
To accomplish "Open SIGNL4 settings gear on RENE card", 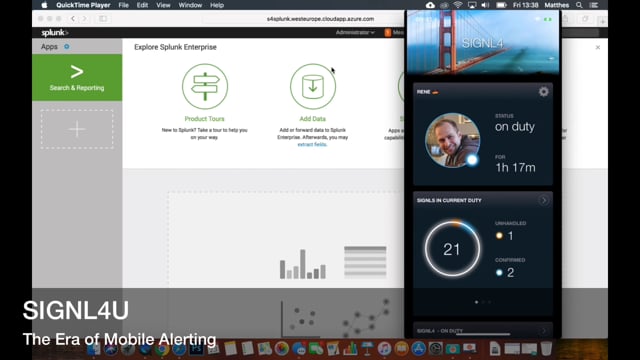I will 543,92.
